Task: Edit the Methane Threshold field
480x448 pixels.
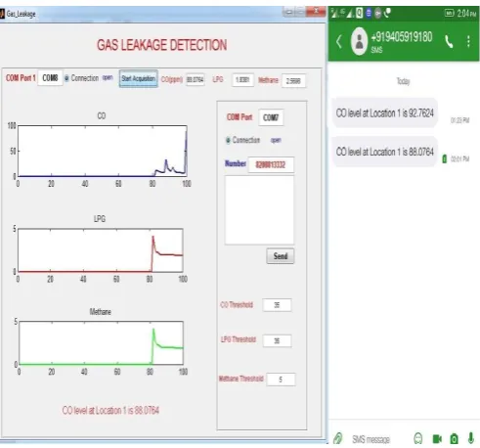Action: [281, 380]
